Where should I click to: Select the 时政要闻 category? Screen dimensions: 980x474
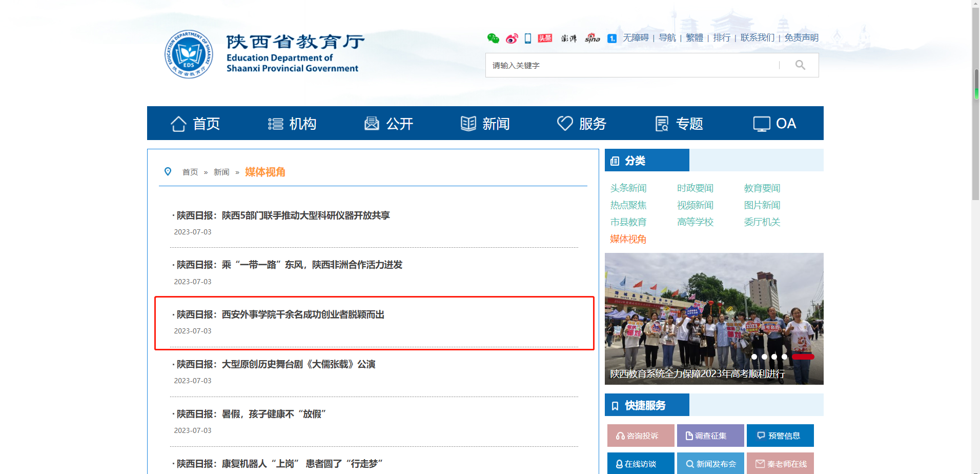pyautogui.click(x=695, y=188)
